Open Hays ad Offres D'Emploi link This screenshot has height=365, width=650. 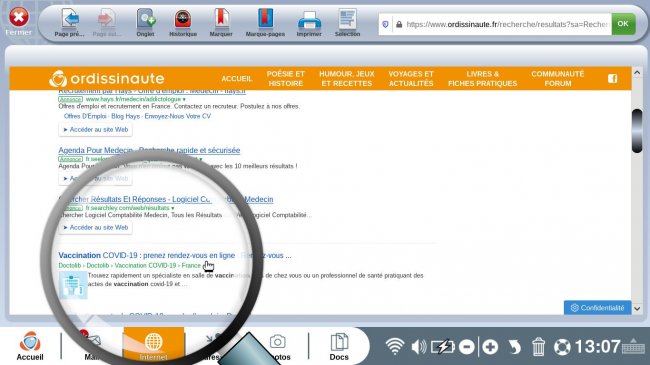click(85, 116)
